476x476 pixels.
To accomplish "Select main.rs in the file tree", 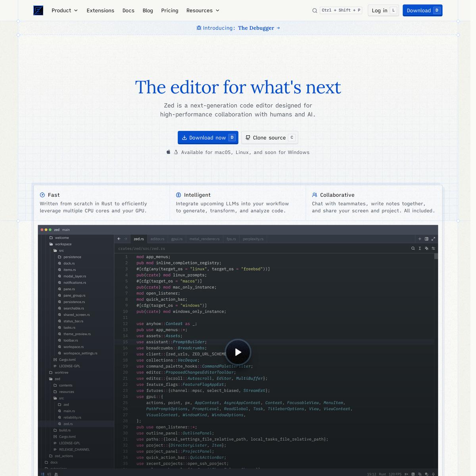I will tap(69, 411).
